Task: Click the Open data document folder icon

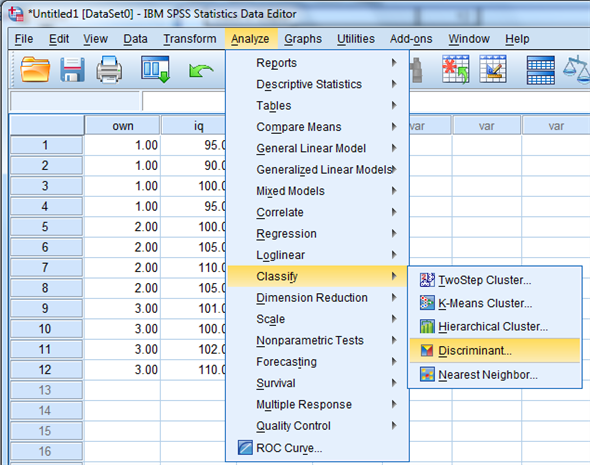Action: pos(35,69)
